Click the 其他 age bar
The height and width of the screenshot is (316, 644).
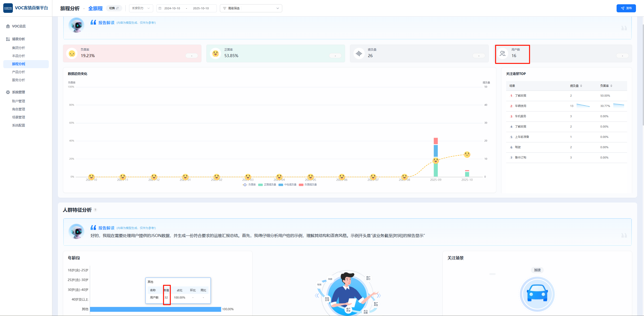click(155, 309)
